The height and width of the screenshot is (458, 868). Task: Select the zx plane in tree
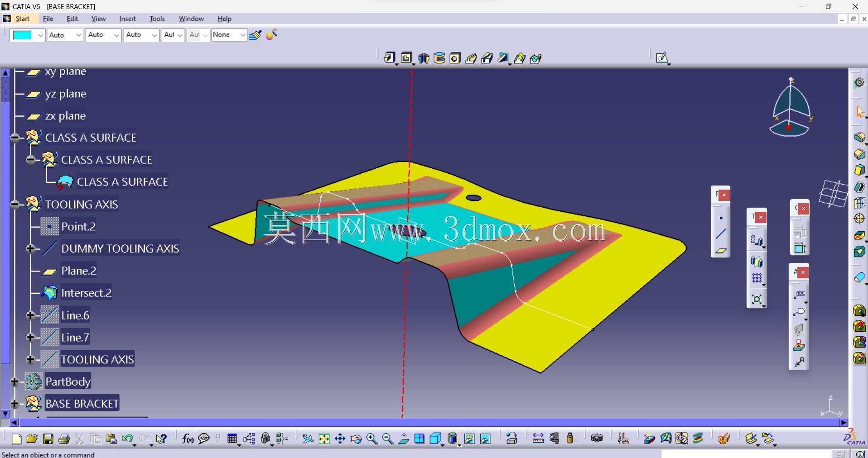[x=65, y=116]
